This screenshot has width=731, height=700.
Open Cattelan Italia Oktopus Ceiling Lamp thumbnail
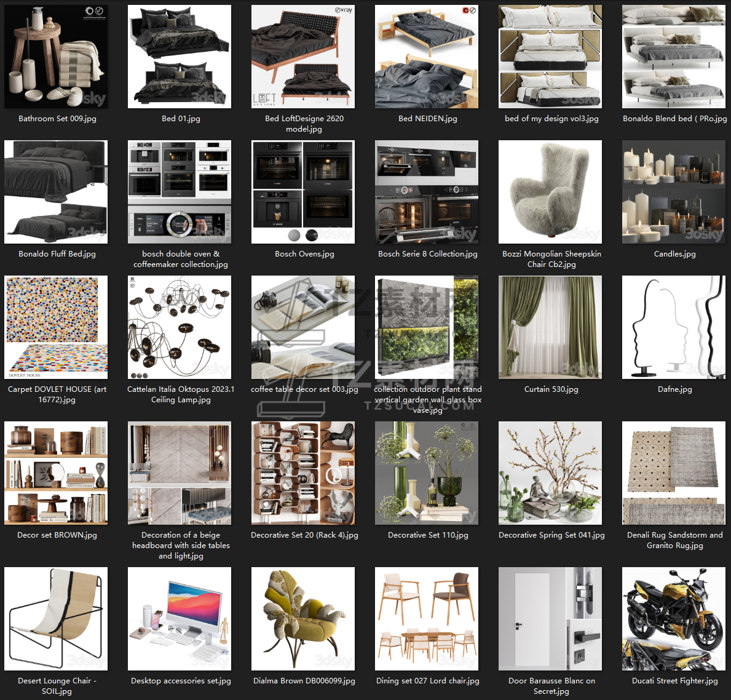(180, 327)
